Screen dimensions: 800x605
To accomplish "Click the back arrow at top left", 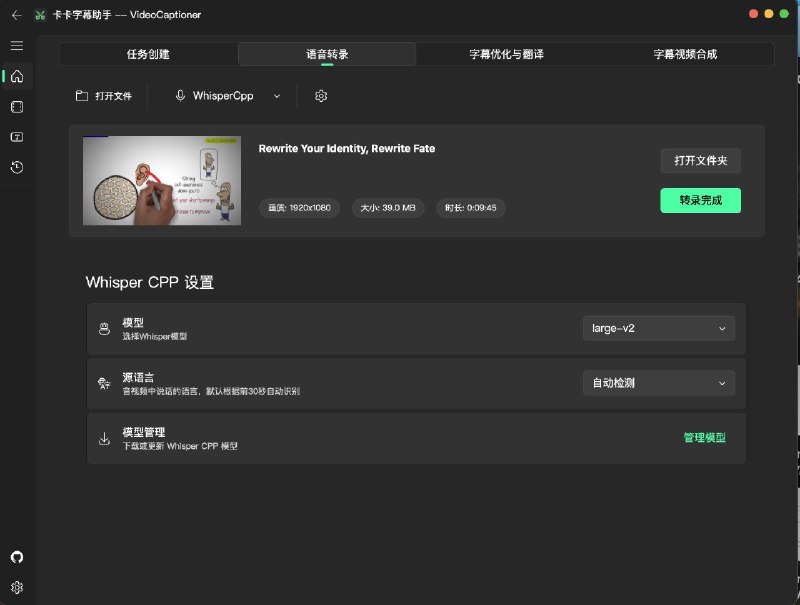I will coord(16,14).
